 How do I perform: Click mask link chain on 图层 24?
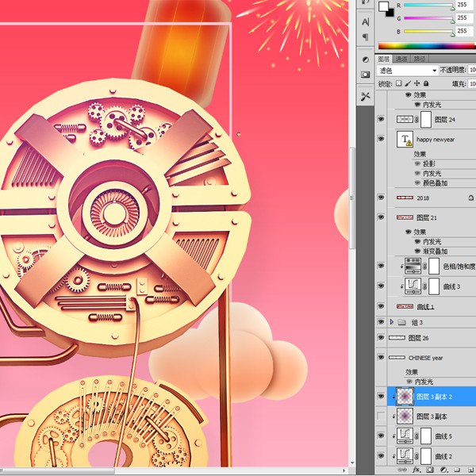point(416,120)
